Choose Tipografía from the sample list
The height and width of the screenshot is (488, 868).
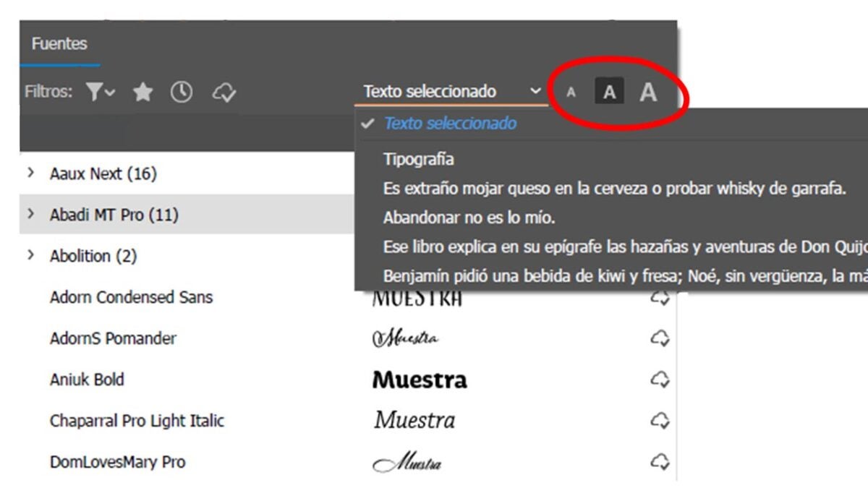point(419,159)
